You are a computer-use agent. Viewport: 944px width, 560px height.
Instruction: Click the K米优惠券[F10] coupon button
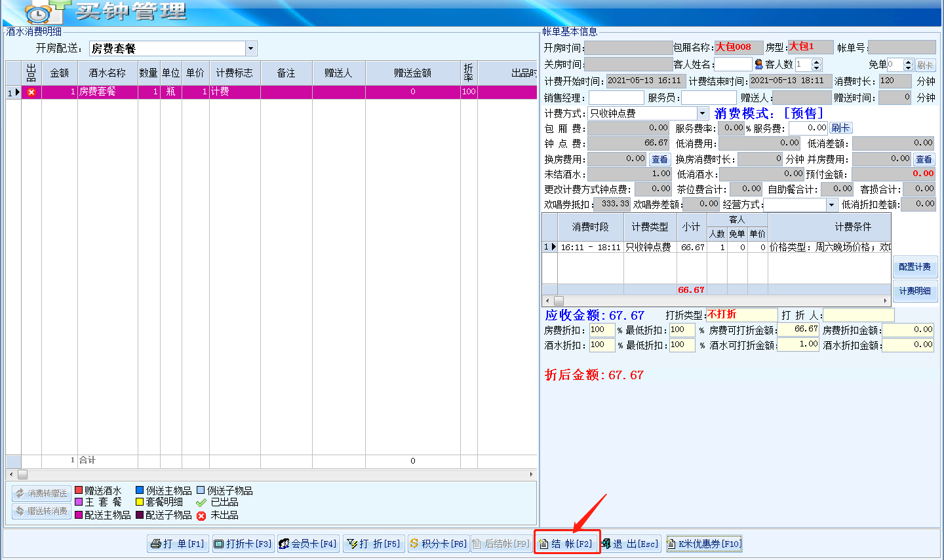704,544
